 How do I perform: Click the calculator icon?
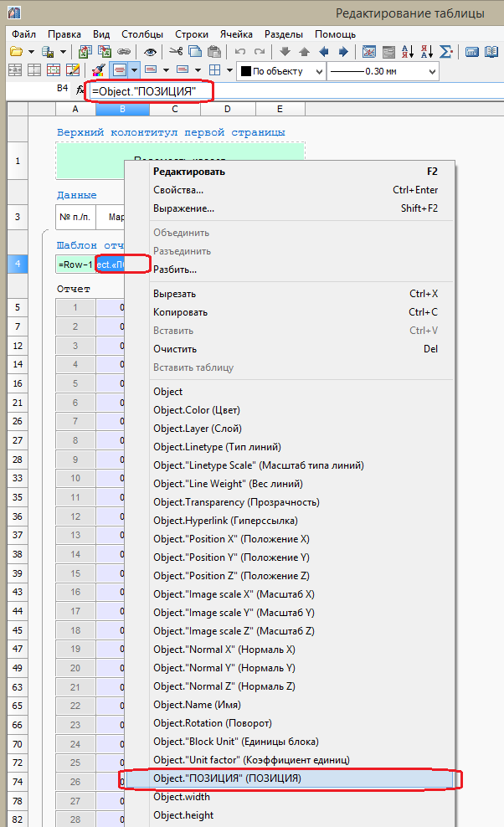tap(472, 52)
